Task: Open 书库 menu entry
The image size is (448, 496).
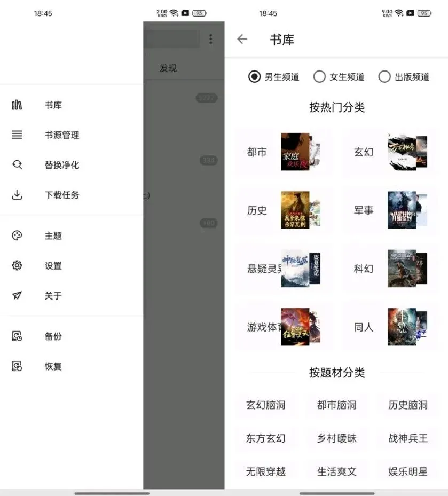Action: [72, 105]
